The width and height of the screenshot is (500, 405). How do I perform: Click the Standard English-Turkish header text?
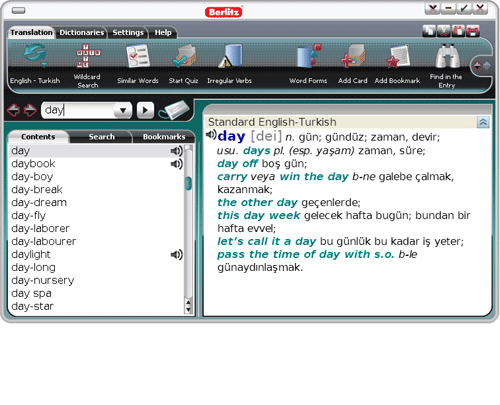pyautogui.click(x=272, y=122)
